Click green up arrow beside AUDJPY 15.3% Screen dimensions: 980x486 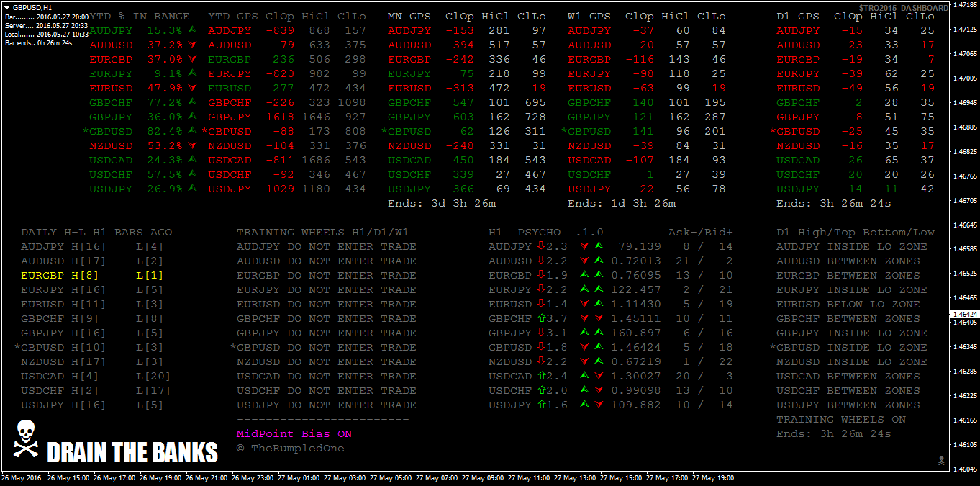tap(192, 30)
